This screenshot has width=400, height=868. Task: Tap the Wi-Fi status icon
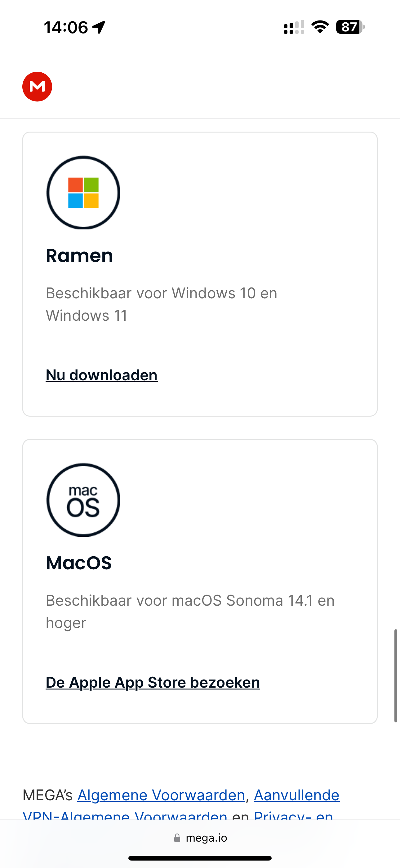pyautogui.click(x=320, y=27)
